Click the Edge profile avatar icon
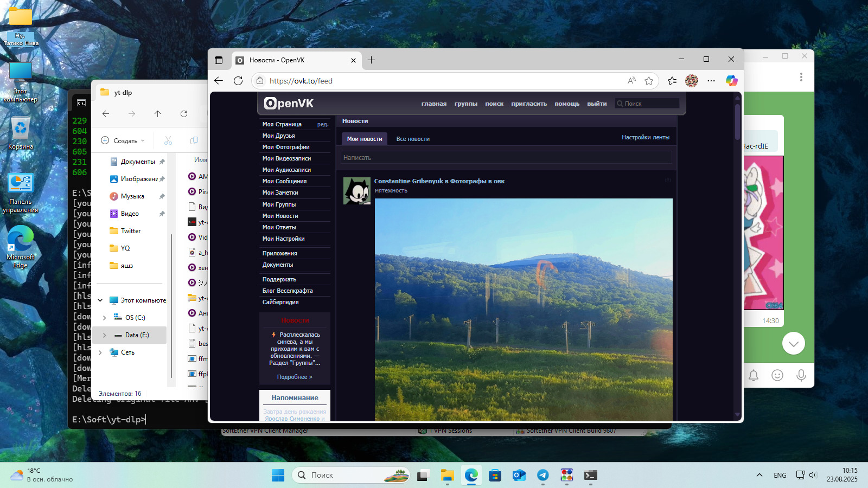Screen dimensions: 868x488 click(691, 81)
